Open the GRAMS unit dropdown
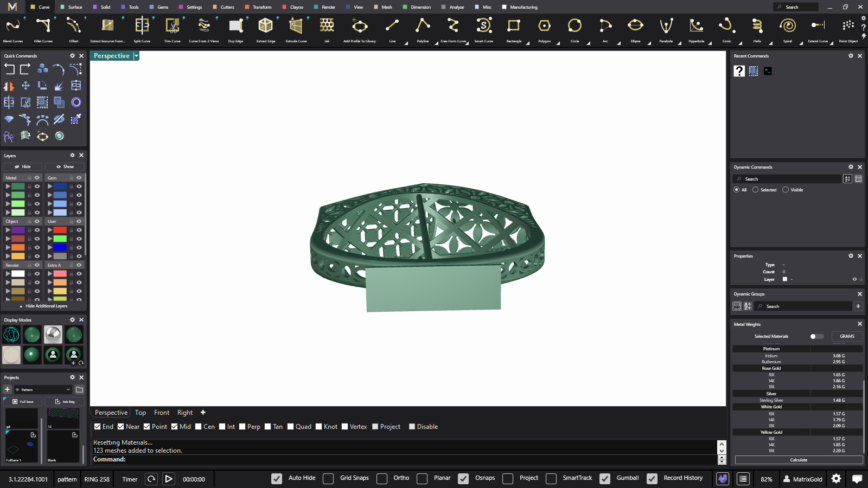This screenshot has width=868, height=488. [847, 336]
